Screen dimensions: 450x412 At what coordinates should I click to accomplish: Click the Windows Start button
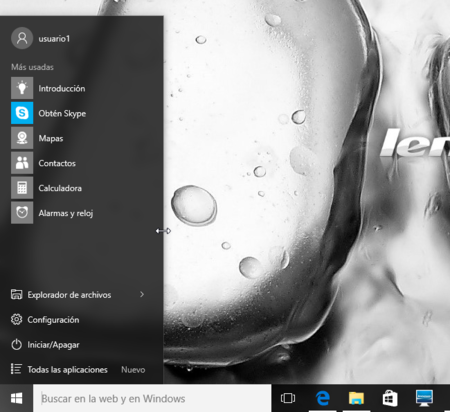click(x=16, y=398)
